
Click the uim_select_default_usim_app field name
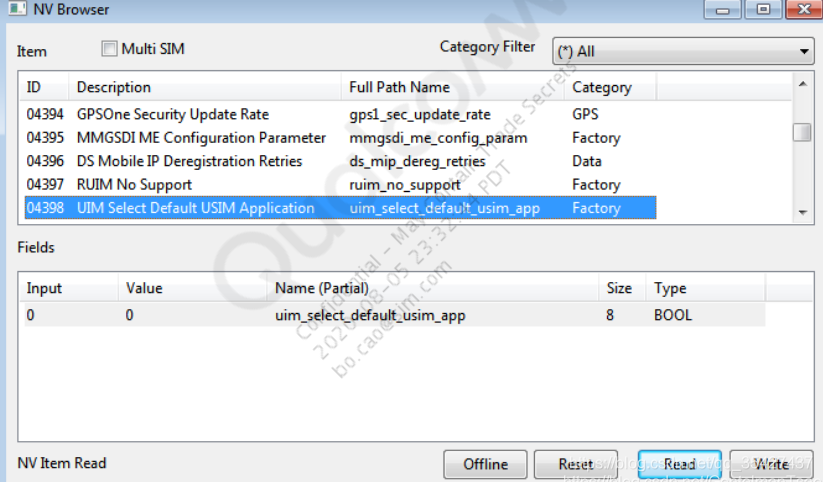370,316
